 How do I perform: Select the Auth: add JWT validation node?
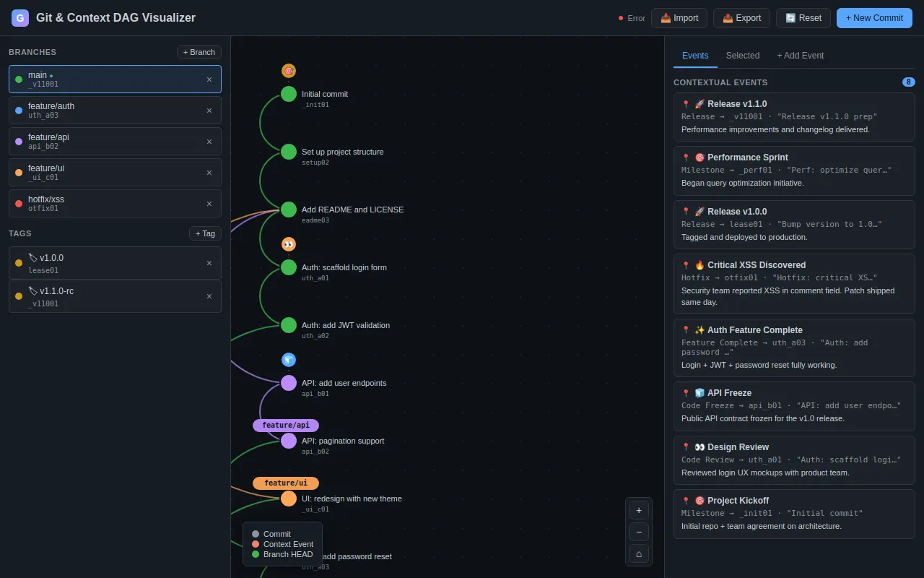pyautogui.click(x=289, y=325)
